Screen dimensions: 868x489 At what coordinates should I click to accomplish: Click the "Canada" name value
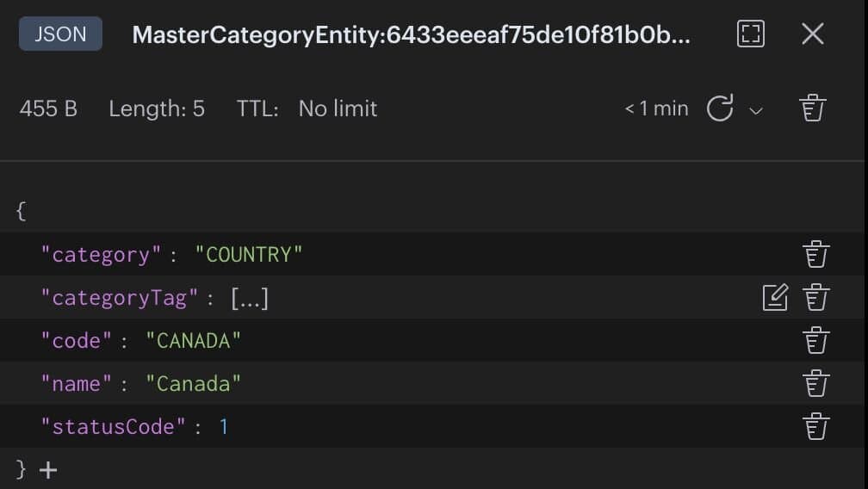click(193, 384)
